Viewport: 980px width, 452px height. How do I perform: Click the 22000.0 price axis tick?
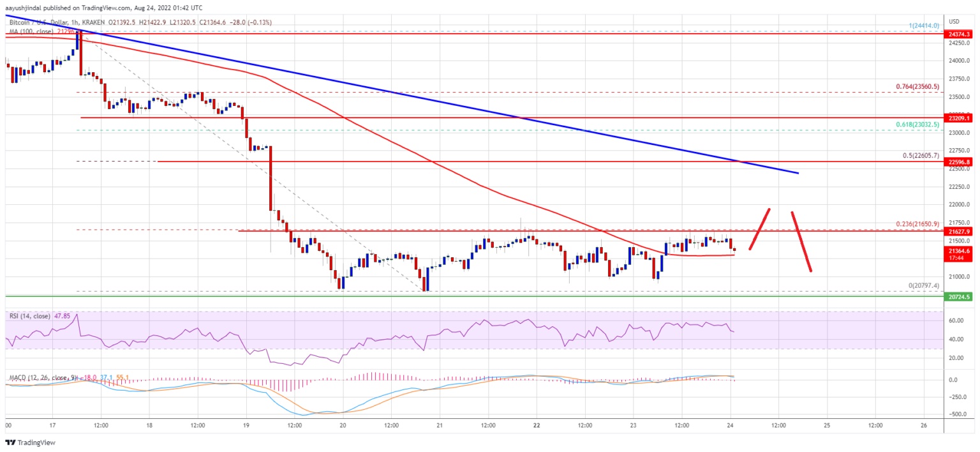tap(958, 205)
